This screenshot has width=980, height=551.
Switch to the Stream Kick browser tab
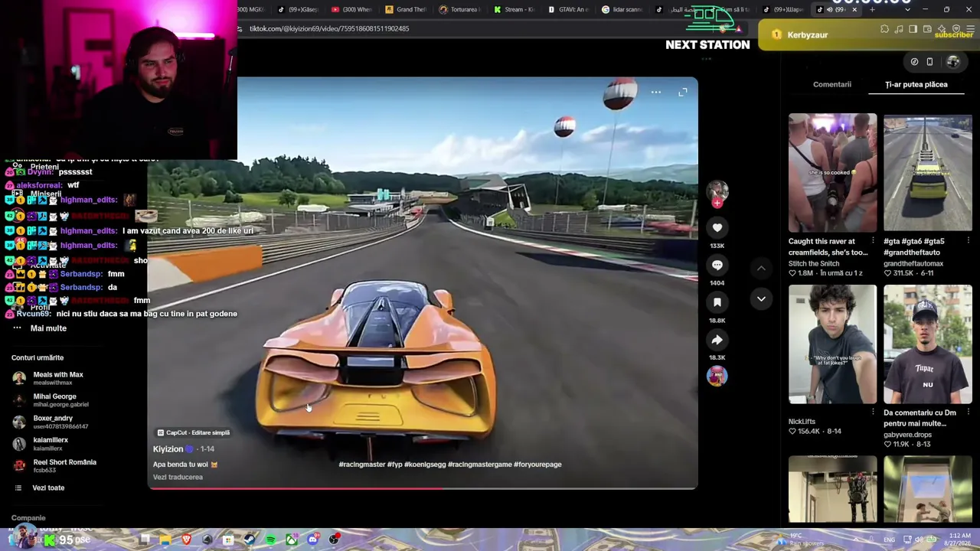coord(514,10)
